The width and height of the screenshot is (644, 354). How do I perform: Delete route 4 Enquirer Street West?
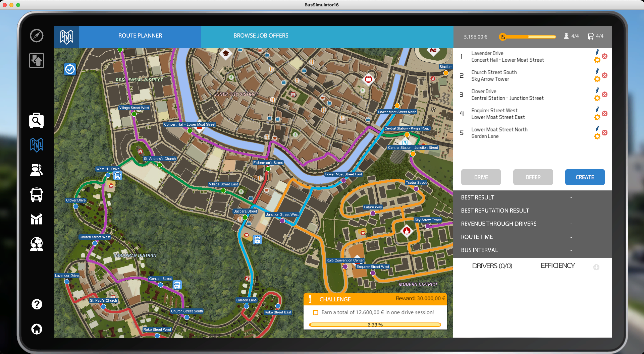point(604,114)
